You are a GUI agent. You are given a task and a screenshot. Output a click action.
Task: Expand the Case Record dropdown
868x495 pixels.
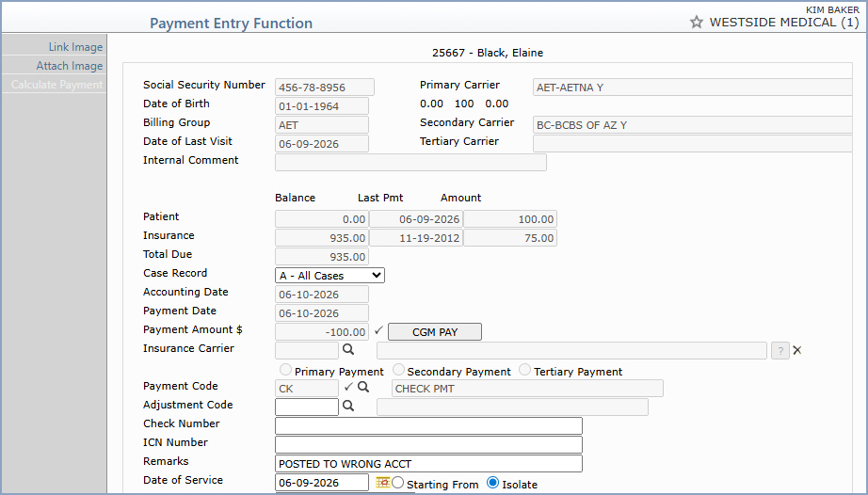330,276
